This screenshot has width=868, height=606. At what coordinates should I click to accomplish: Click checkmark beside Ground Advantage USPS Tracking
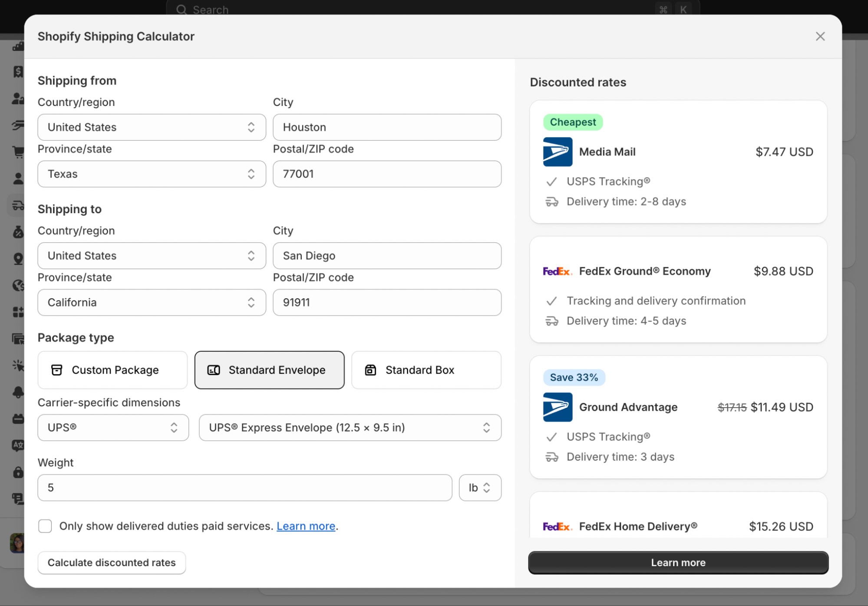pyautogui.click(x=551, y=437)
